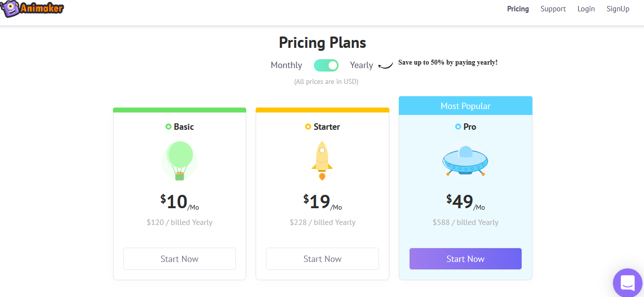Click the Most Popular banner
The image size is (644, 297).
tap(465, 106)
